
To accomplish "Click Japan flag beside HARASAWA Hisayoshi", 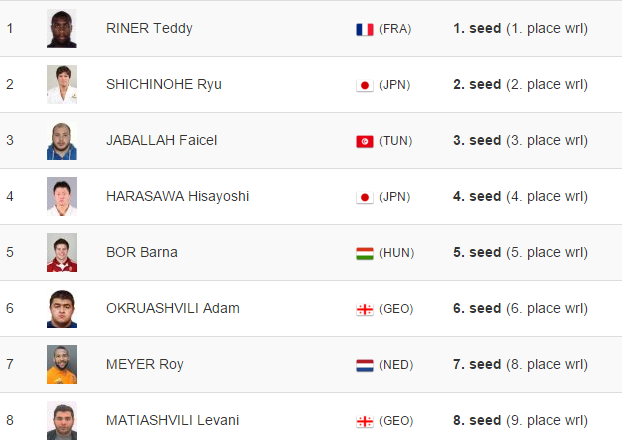I will 365,197.
